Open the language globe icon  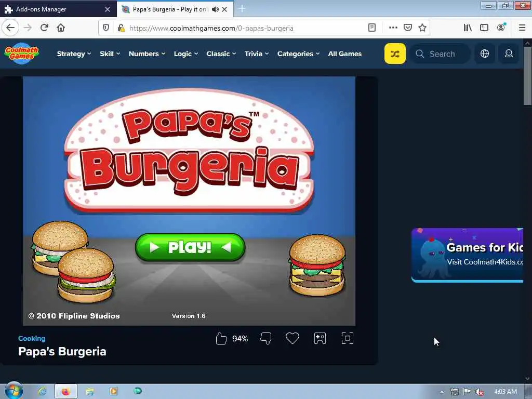[485, 54]
